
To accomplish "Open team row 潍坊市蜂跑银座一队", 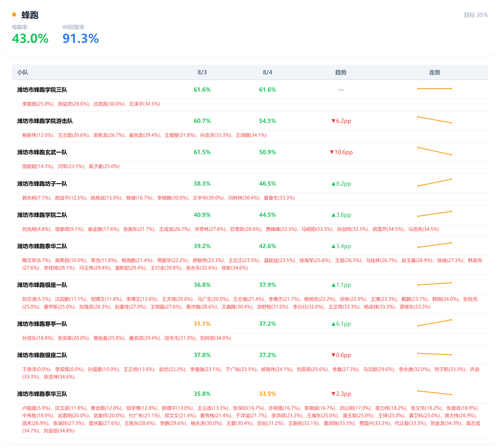I will tap(42, 285).
